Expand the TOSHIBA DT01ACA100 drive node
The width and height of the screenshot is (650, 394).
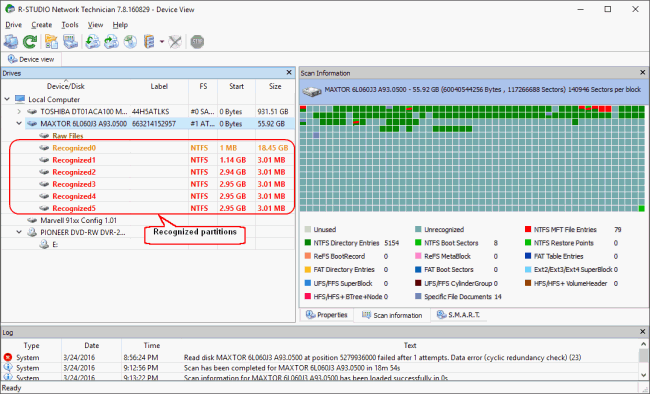point(19,112)
